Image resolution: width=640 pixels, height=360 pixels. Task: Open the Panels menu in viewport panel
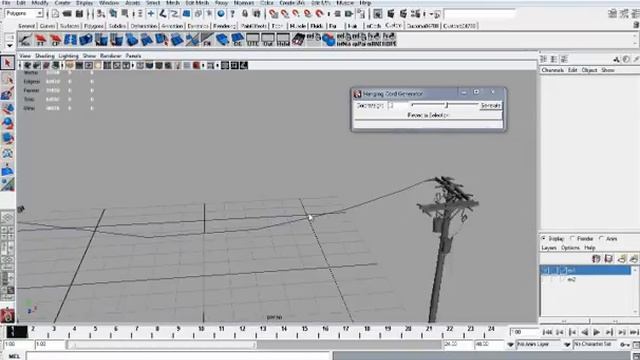tap(133, 56)
